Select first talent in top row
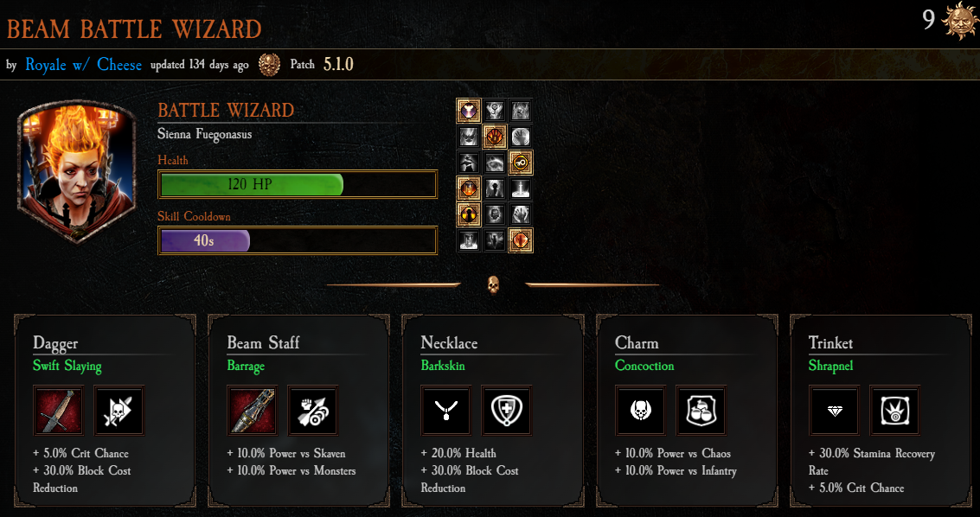The image size is (980, 517). click(469, 111)
